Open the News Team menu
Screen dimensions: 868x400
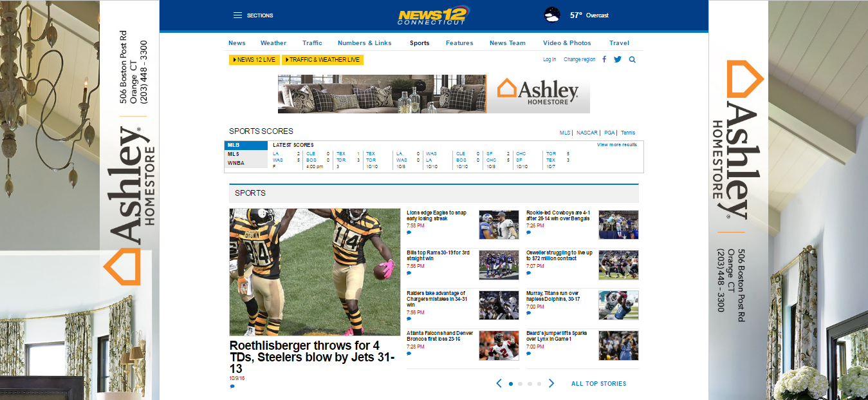(x=508, y=43)
